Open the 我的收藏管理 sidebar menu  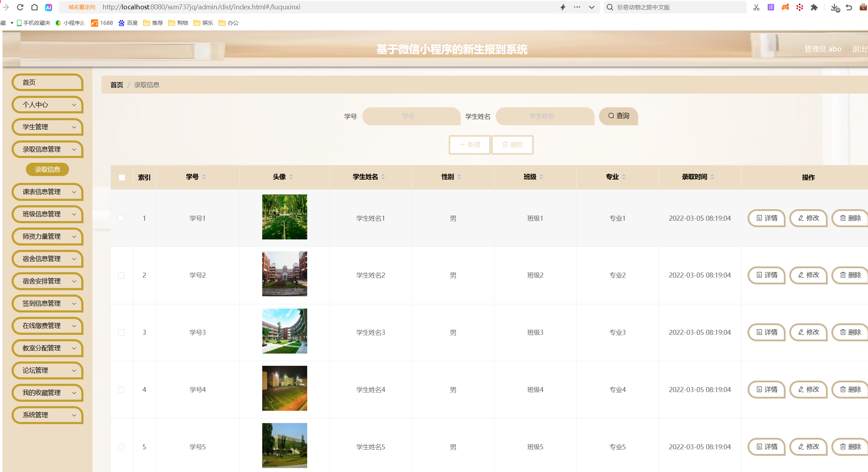[47, 393]
